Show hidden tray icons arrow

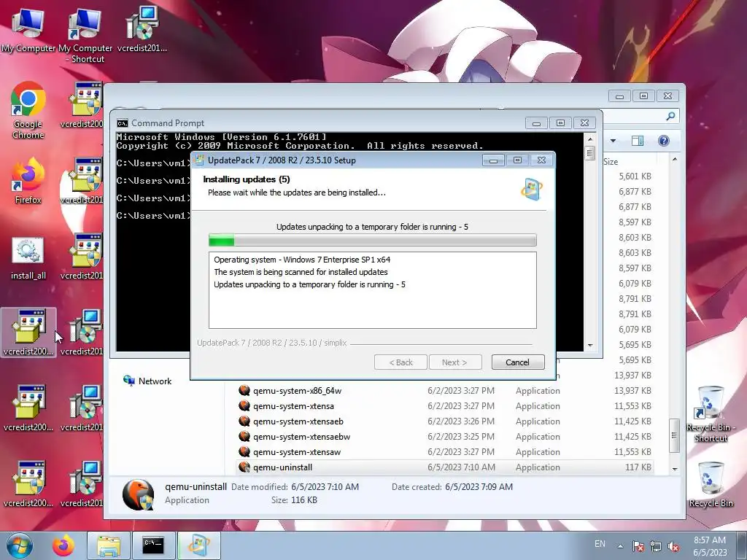tap(620, 547)
